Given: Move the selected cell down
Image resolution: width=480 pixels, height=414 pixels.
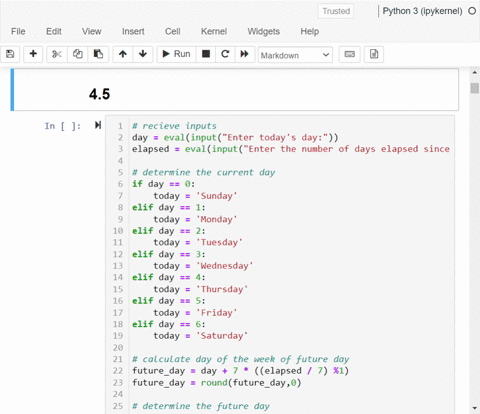Looking at the screenshot, I should tap(143, 54).
